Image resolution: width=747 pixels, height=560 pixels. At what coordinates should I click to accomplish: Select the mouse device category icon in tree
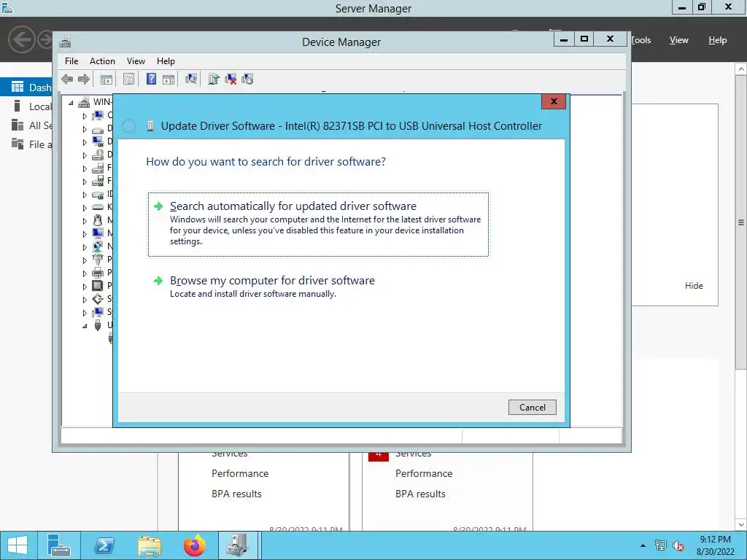pos(98,220)
